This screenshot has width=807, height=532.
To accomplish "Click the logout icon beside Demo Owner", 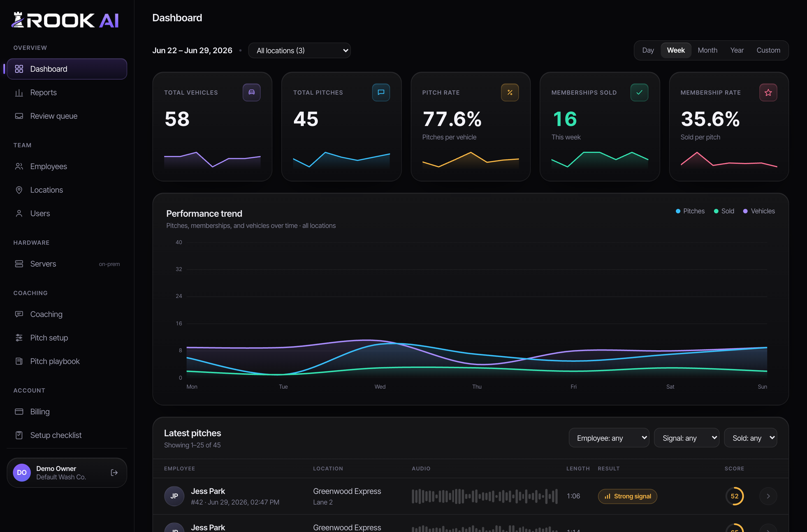I will coord(114,473).
